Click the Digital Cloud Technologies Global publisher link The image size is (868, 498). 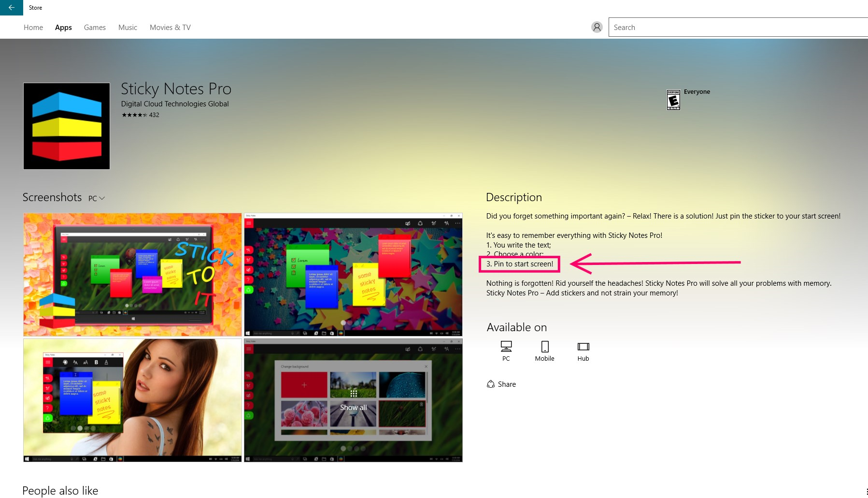[x=175, y=104]
